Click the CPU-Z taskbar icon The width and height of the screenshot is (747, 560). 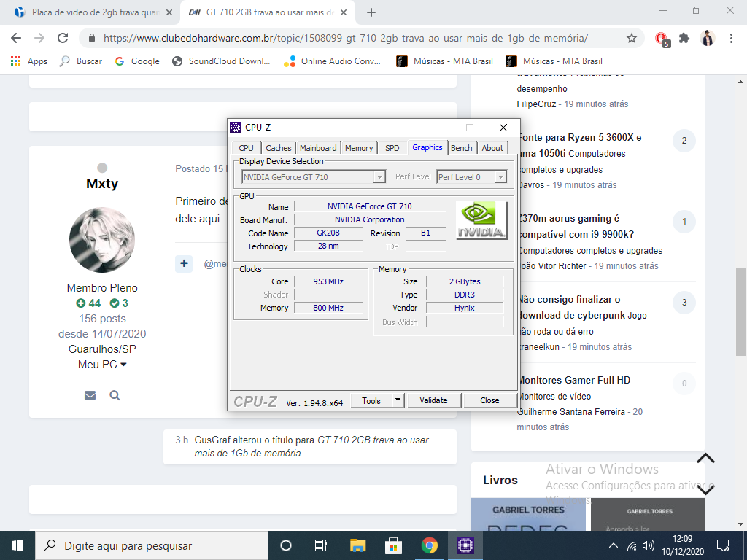pos(465,545)
